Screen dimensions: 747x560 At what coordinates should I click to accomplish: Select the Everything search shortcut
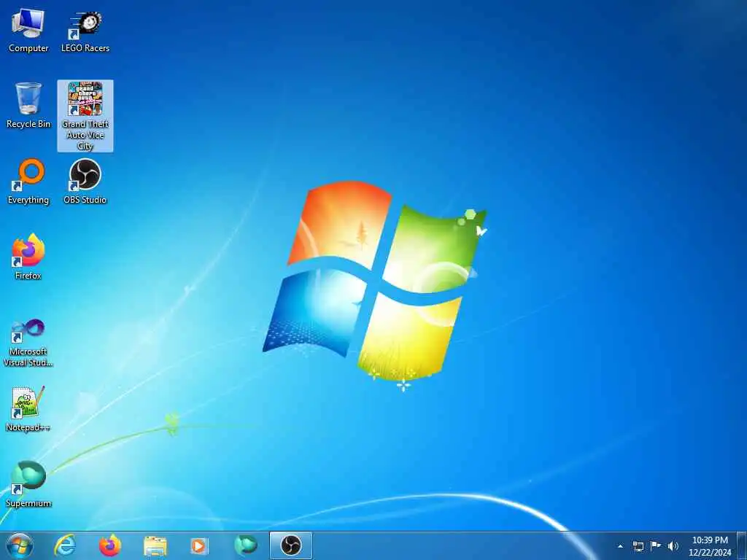28,182
